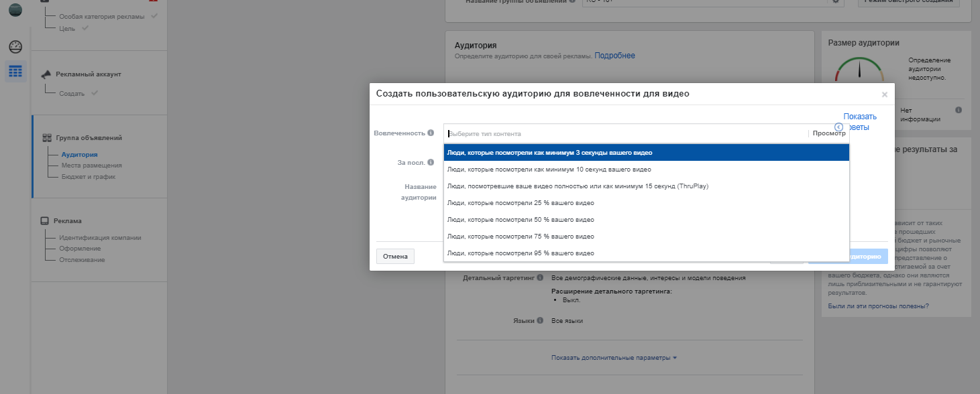Image resolution: width=980 pixels, height=394 pixels.
Task: Pick people who watched 25 % of video
Action: (646, 203)
